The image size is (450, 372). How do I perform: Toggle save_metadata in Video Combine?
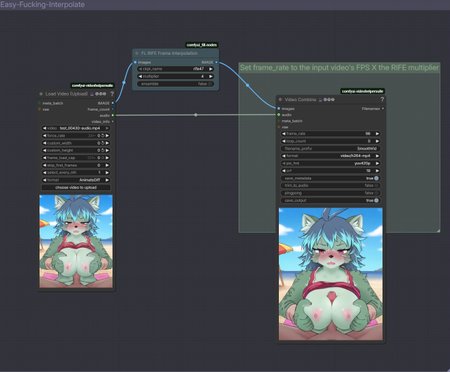coord(330,178)
